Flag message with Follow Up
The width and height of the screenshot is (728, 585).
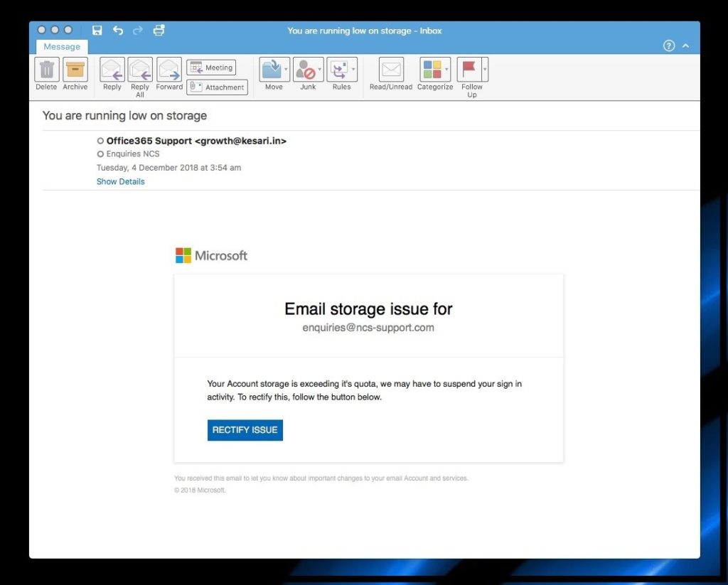pos(469,70)
